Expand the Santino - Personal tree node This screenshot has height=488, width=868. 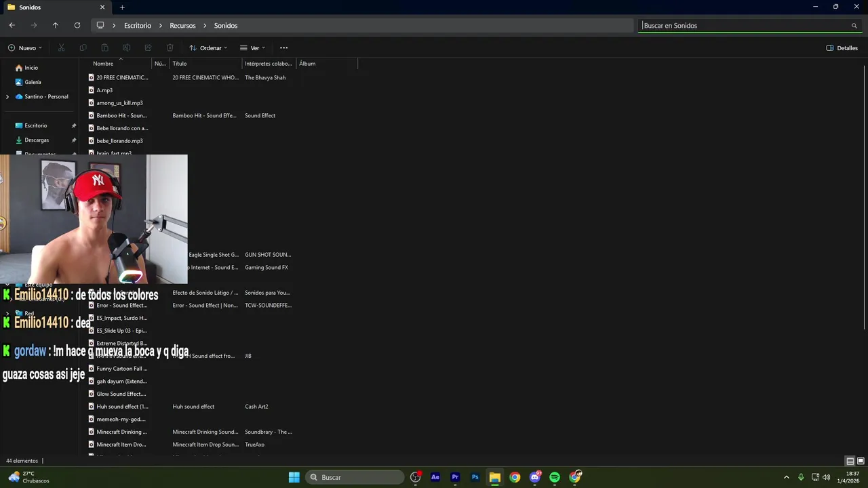tap(7, 97)
